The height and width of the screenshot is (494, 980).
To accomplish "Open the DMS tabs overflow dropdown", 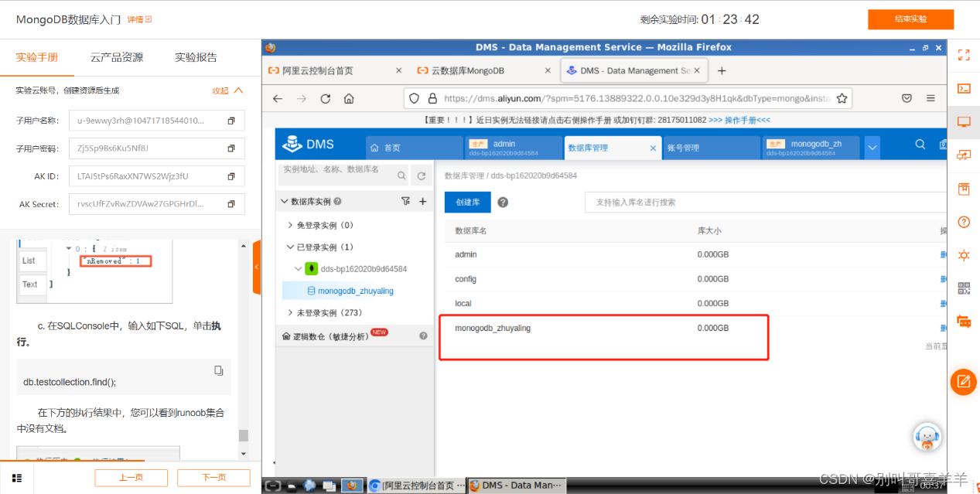I will click(x=872, y=148).
